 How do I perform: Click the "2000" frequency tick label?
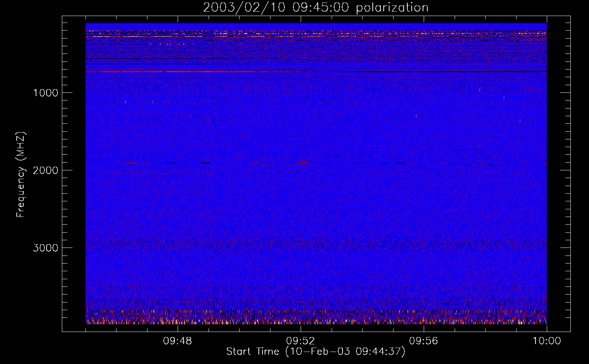[x=46, y=170]
